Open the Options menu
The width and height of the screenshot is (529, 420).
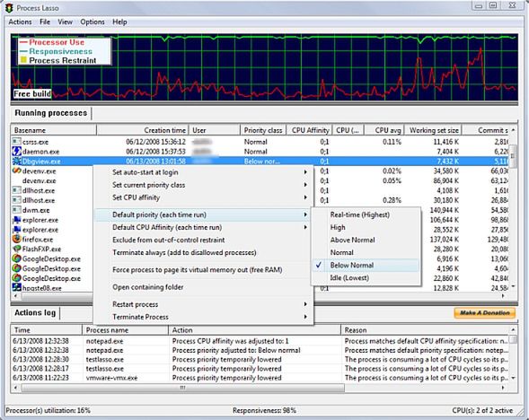tap(93, 22)
